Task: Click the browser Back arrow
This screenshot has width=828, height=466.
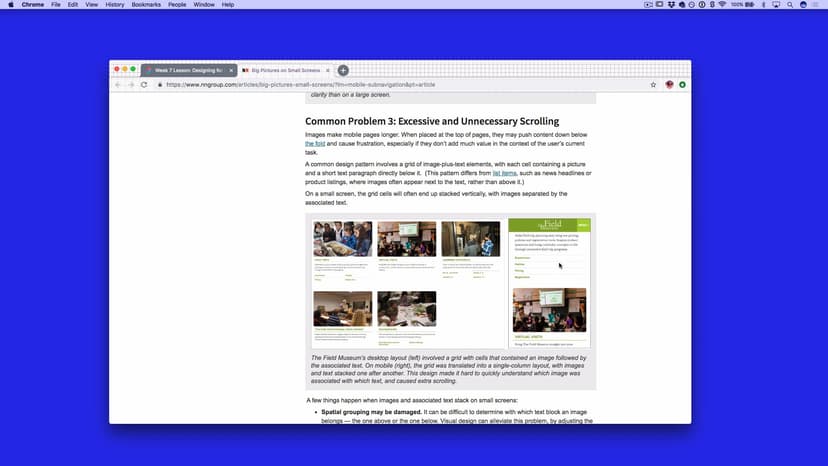Action: tap(118, 85)
